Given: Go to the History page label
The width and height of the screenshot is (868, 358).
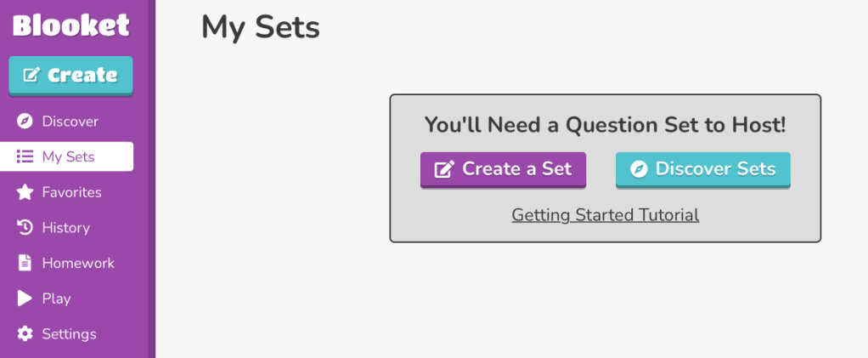Looking at the screenshot, I should click(x=65, y=228).
